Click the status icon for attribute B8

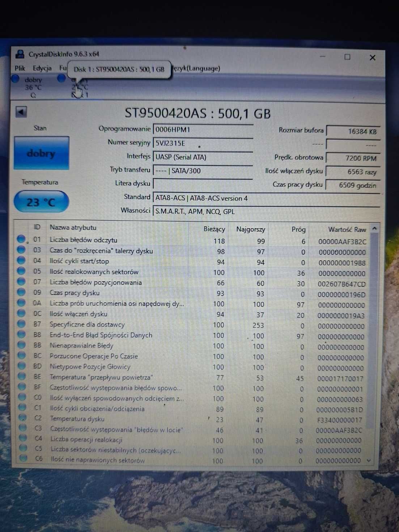22,334
